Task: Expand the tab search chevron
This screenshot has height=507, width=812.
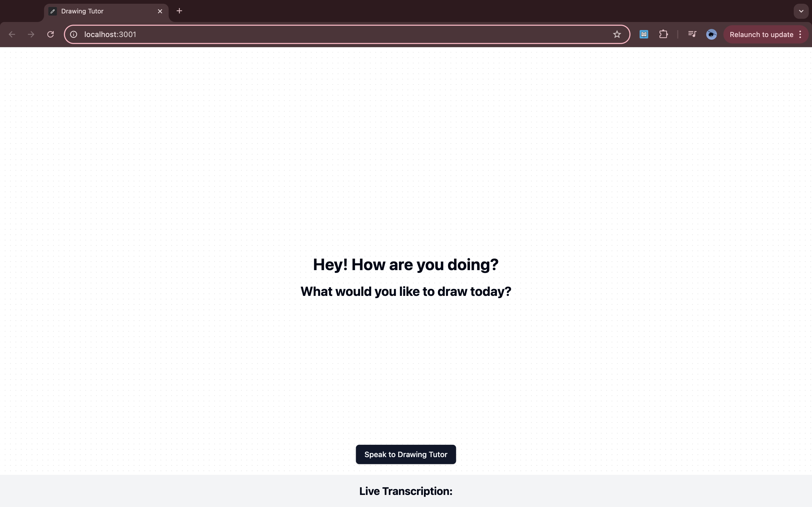Action: coord(801,11)
